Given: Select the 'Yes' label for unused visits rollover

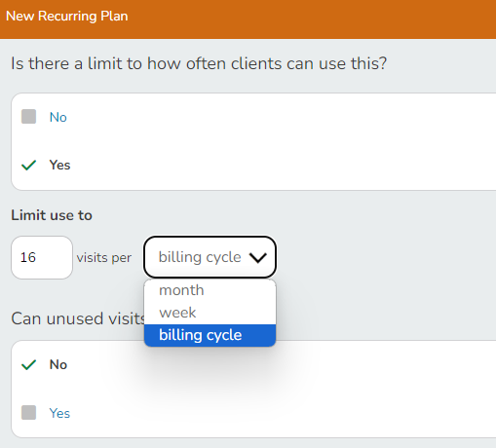Looking at the screenshot, I should point(59,413).
